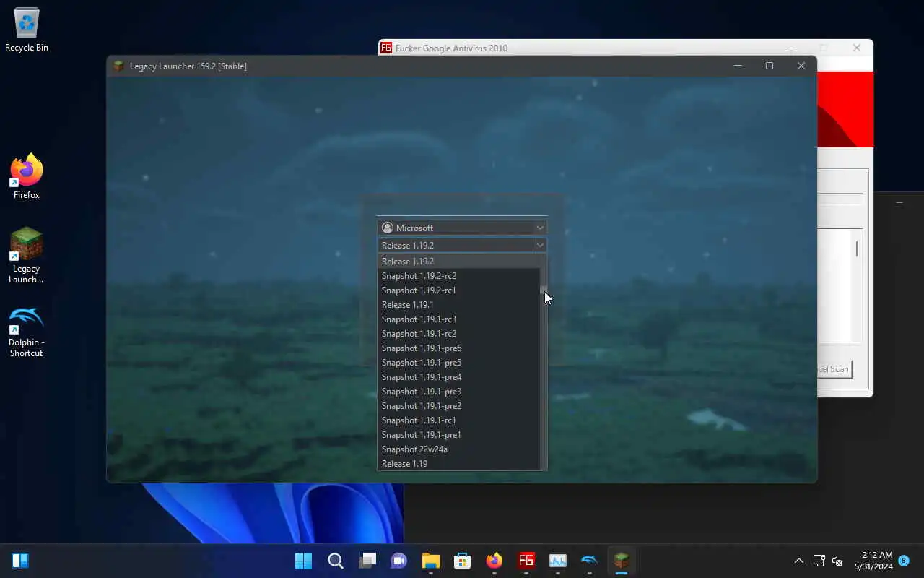The image size is (924, 578).
Task: Select Snapshot 22w24a
Action: (458, 449)
